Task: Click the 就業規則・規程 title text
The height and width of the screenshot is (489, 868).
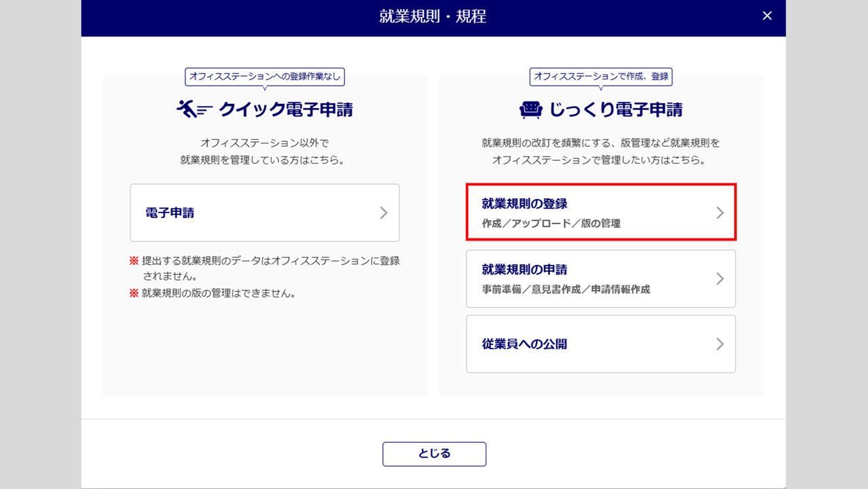Action: tap(433, 16)
